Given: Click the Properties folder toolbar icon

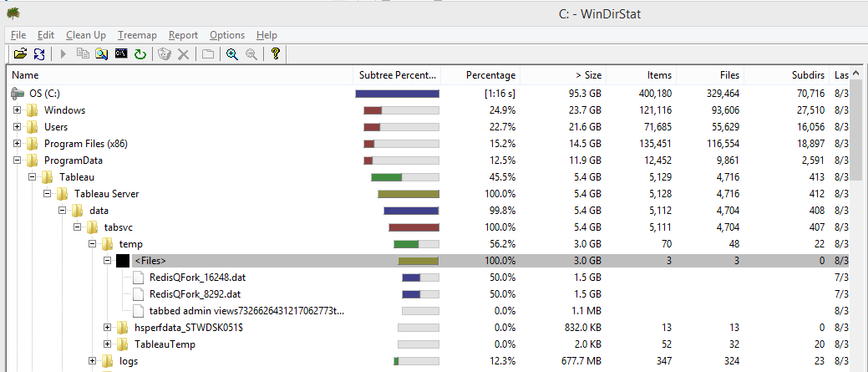Looking at the screenshot, I should click(207, 54).
